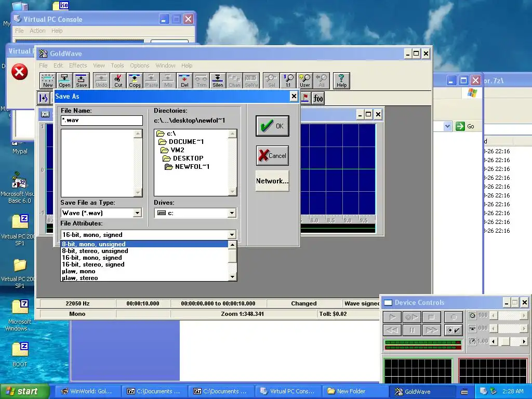532x399 pixels.
Task: Click the Chan toolbar icon
Action: 234,81
